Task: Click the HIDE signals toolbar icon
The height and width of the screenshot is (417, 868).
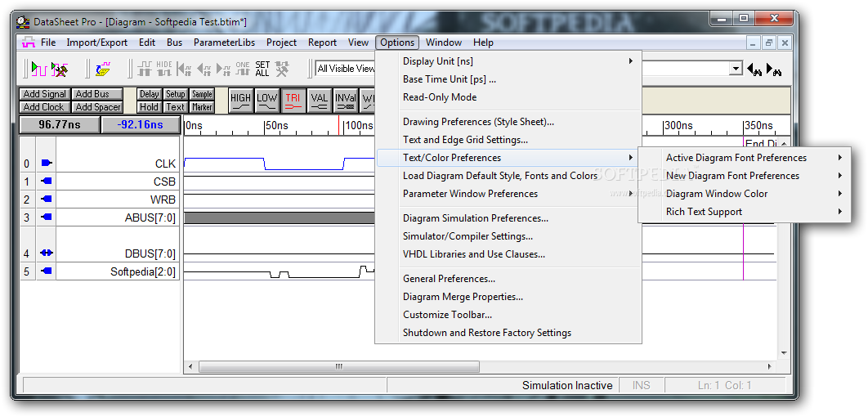Action: pyautogui.click(x=163, y=69)
